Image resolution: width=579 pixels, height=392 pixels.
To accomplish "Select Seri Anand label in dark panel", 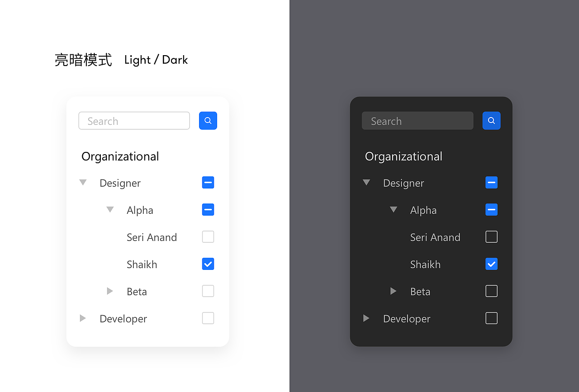I will point(435,237).
